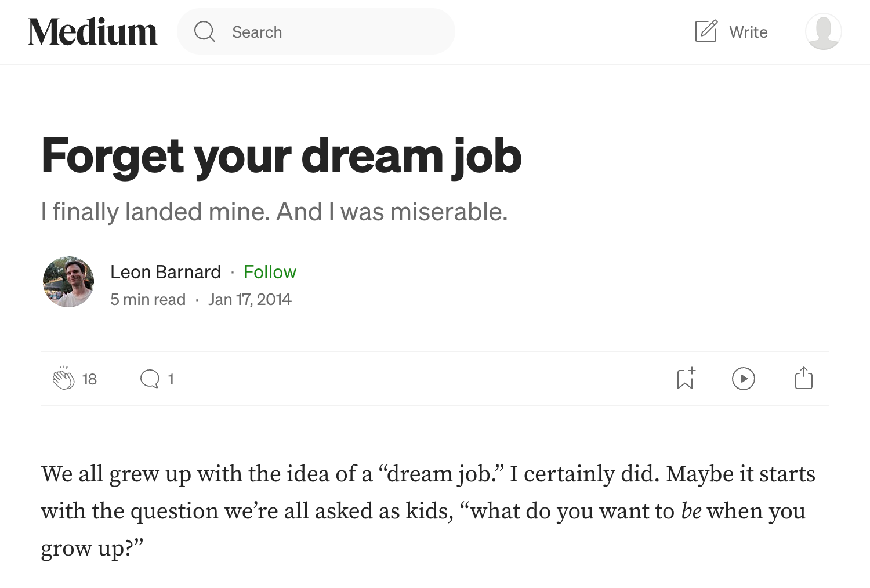Open Leon Barnard's author name link
The width and height of the screenshot is (870, 588).
(166, 272)
